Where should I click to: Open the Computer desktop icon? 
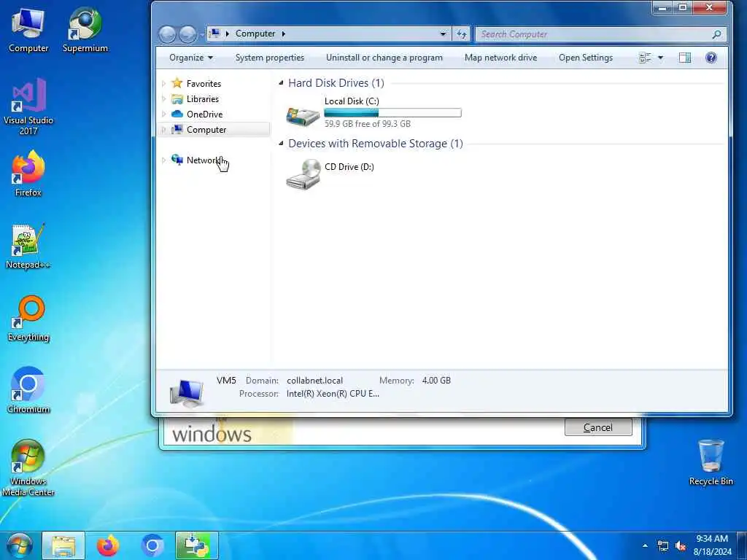coord(28,31)
